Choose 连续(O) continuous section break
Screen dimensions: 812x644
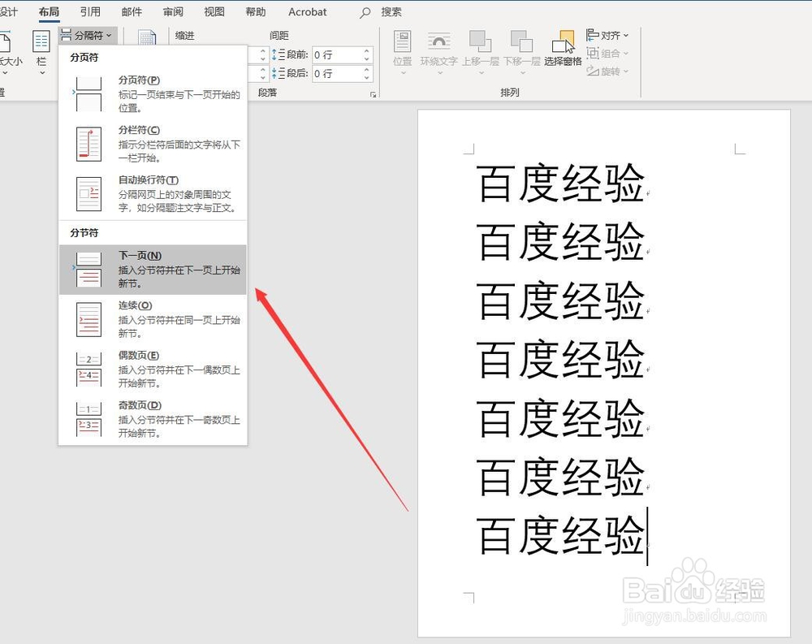[153, 319]
